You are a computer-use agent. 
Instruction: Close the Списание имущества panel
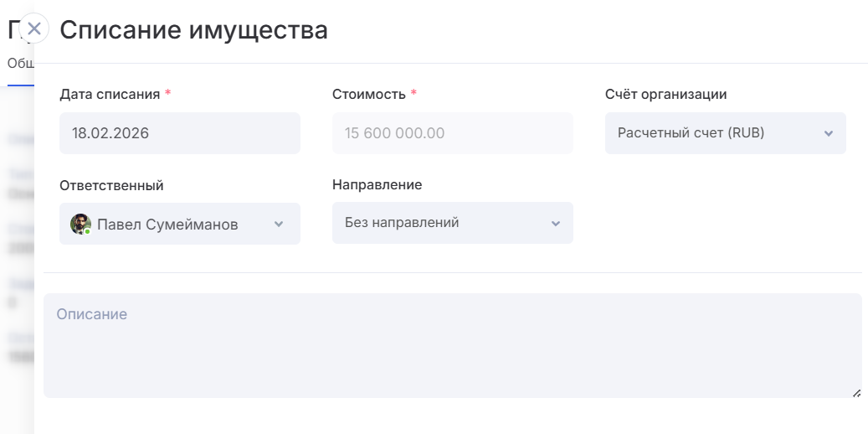[x=33, y=28]
